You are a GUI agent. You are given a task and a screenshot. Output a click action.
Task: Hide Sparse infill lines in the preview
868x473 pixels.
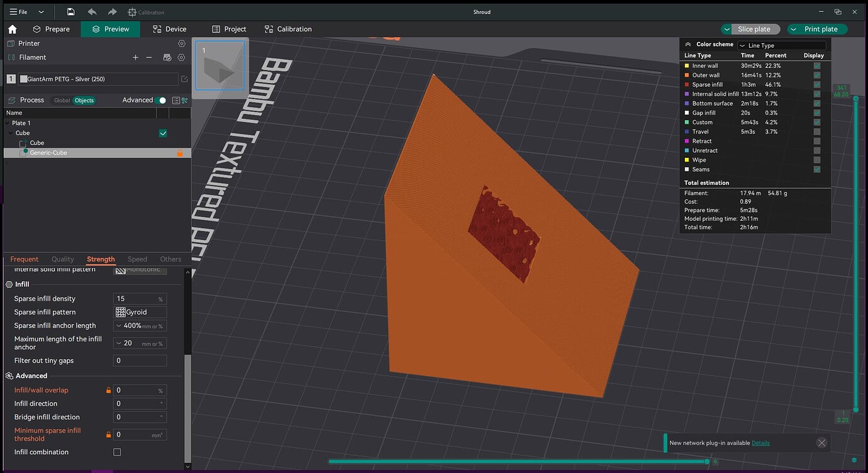coord(817,84)
